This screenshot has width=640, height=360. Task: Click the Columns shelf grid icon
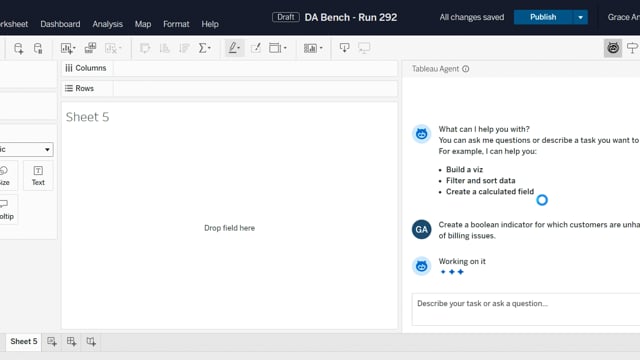(x=69, y=68)
